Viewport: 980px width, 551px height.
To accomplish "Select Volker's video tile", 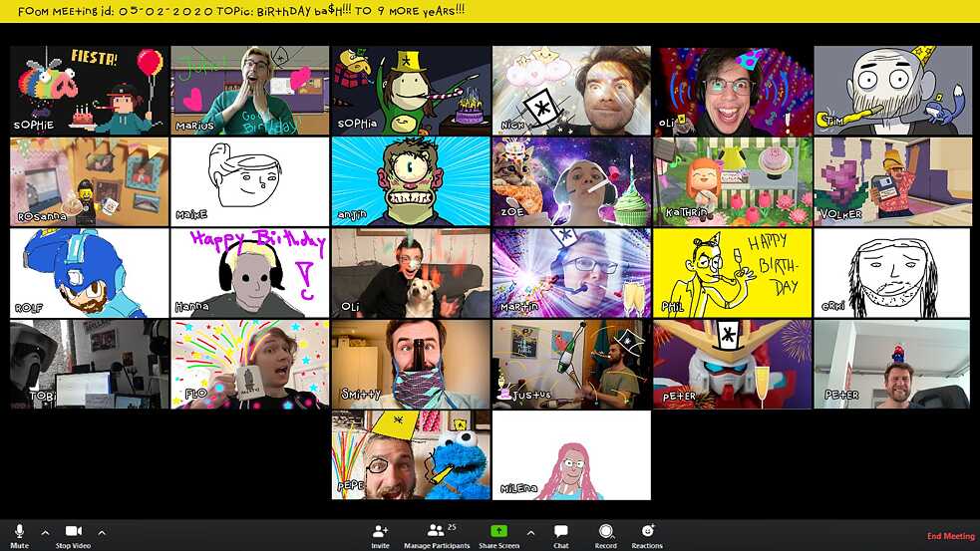I will tap(893, 181).
